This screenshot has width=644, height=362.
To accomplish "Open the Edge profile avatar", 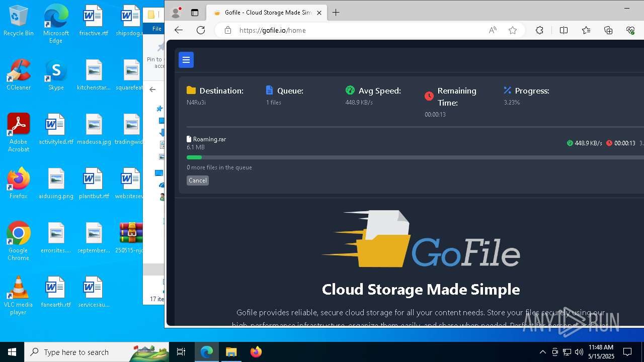I will coord(176,13).
